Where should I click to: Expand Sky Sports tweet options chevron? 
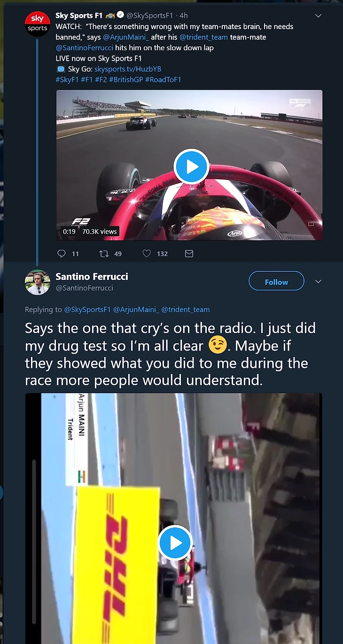pos(318,16)
